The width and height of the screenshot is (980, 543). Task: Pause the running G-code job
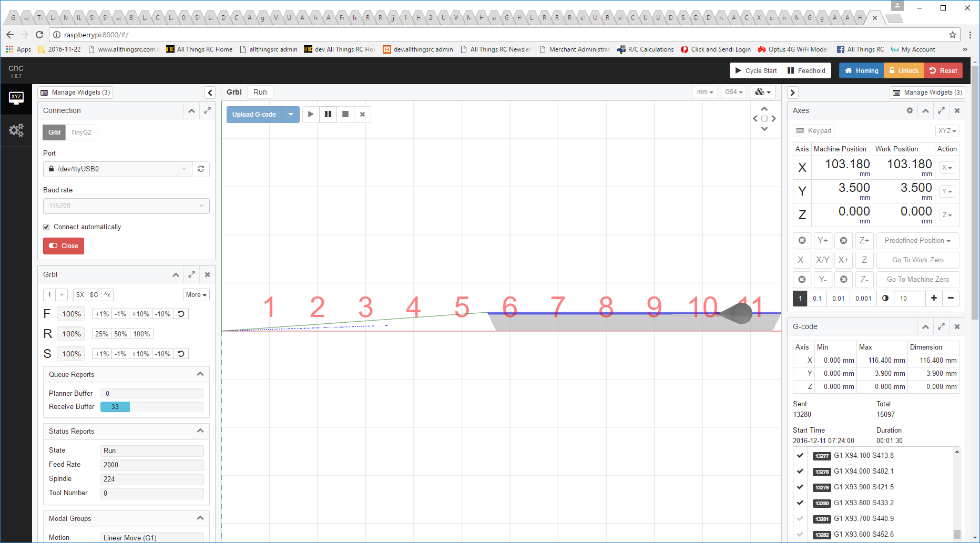click(x=328, y=114)
